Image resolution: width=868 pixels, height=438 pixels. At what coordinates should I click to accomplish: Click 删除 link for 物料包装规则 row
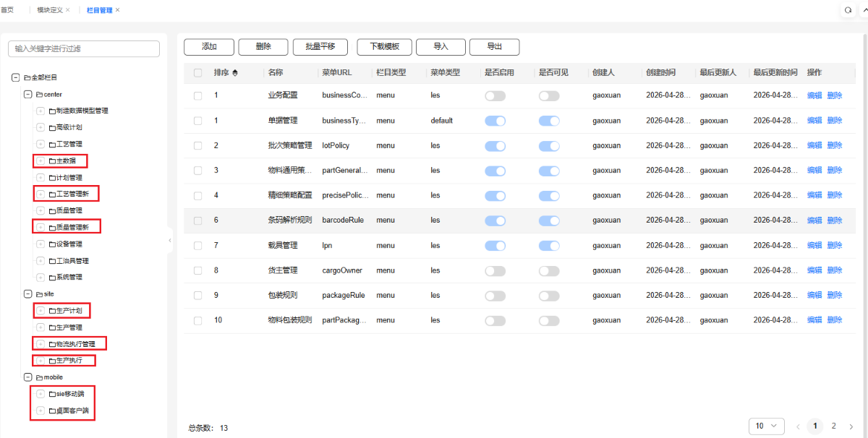[835, 320]
